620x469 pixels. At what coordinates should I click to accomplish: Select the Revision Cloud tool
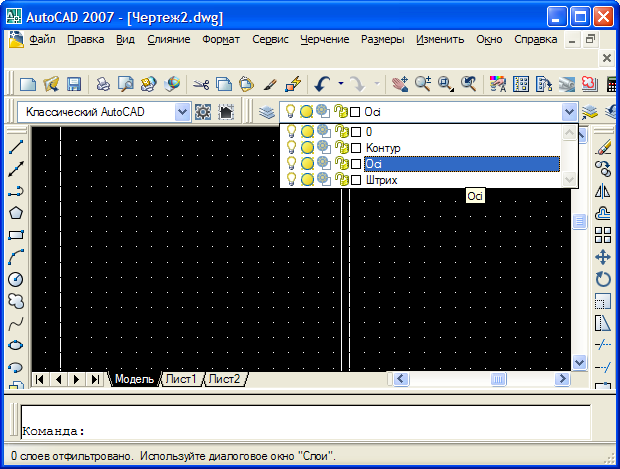[16, 301]
